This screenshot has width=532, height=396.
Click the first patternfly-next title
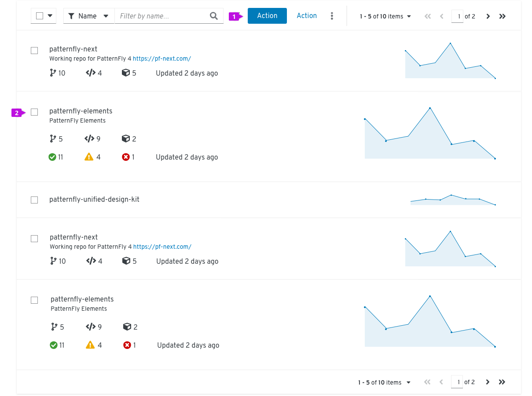click(x=73, y=49)
